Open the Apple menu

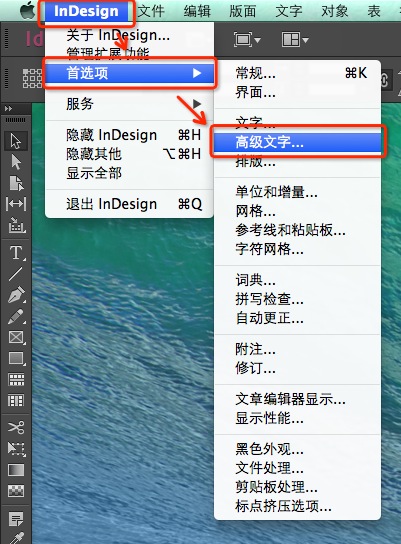coord(27,11)
